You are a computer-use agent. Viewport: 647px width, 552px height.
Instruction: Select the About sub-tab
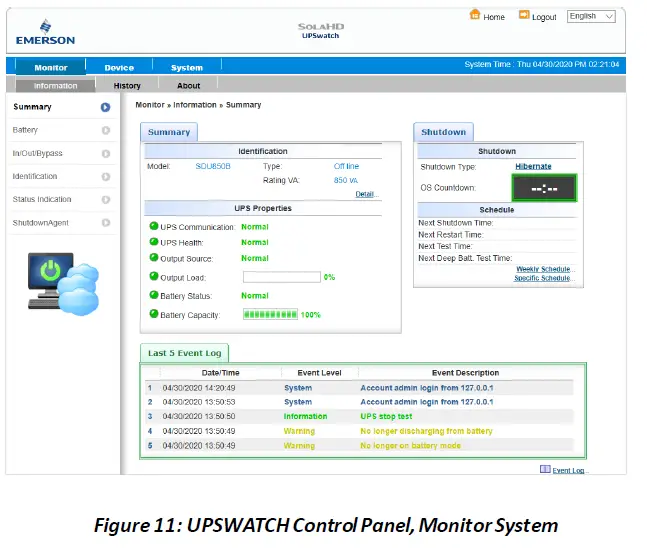coord(189,86)
